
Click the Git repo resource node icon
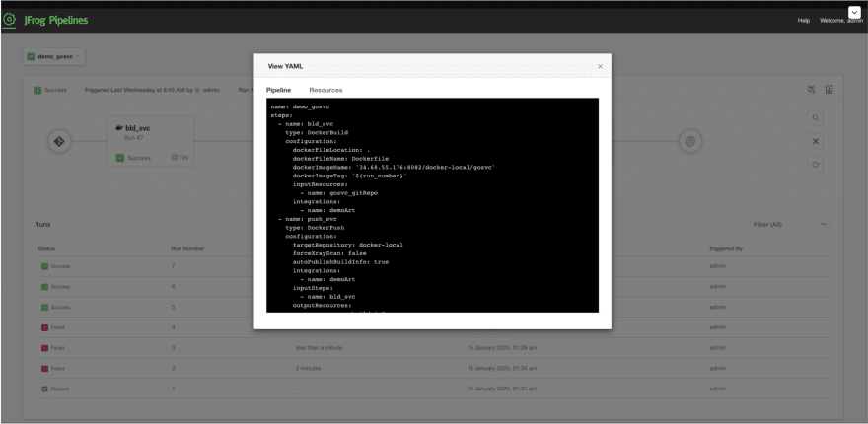(x=59, y=142)
